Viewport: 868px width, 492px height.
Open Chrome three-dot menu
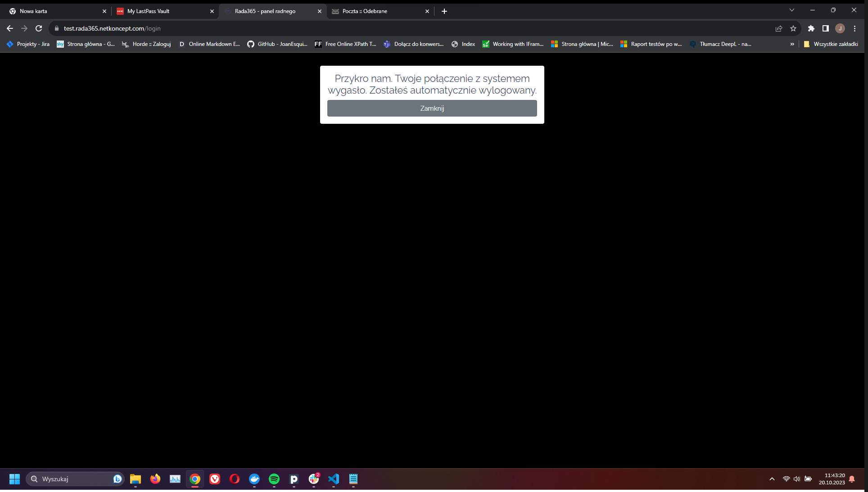click(855, 28)
